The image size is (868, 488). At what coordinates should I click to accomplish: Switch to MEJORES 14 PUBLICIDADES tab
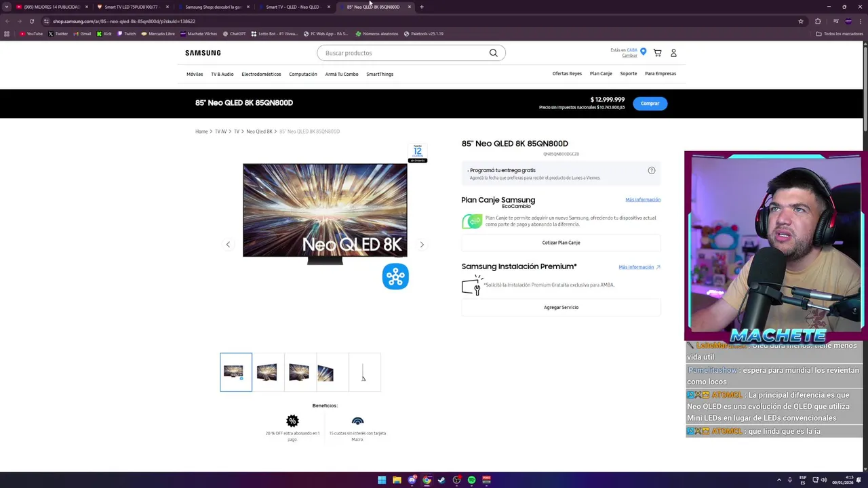pos(52,7)
